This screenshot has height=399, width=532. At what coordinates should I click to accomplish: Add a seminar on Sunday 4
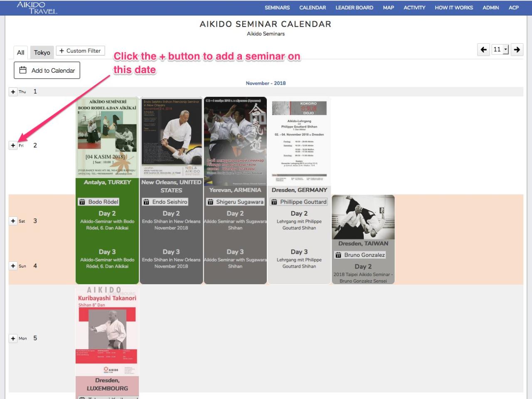[13, 266]
